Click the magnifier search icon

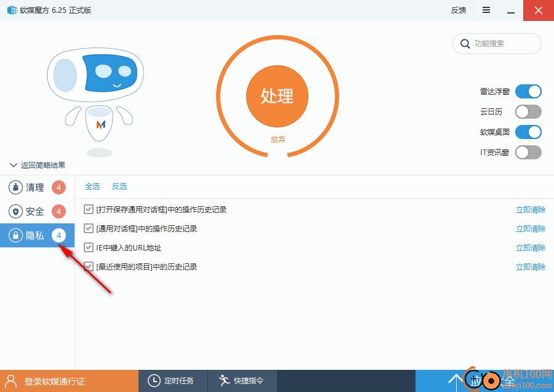(465, 44)
